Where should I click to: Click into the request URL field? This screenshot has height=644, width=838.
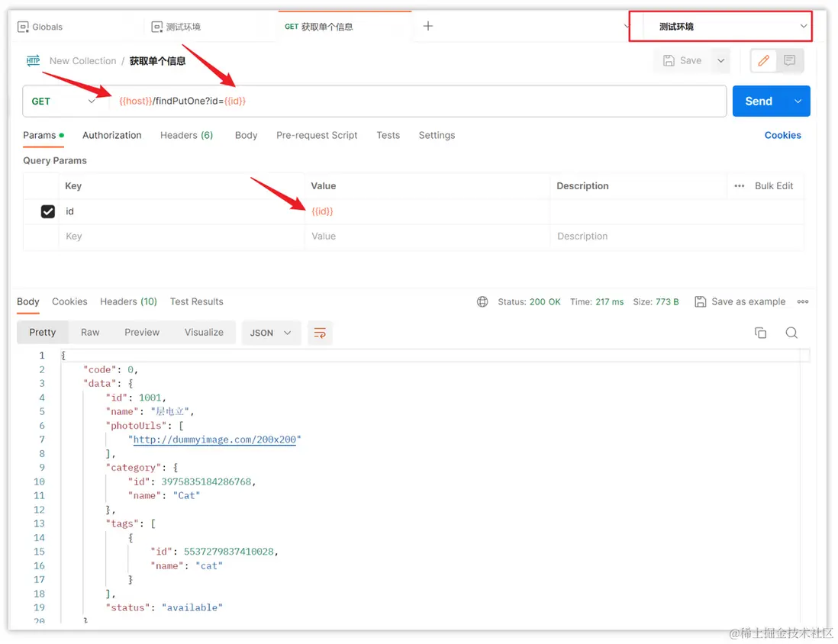417,101
